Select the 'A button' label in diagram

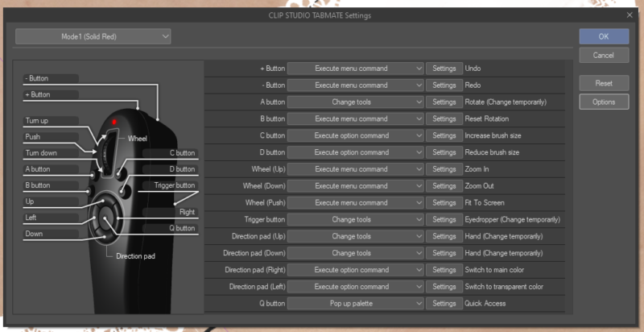click(x=51, y=169)
